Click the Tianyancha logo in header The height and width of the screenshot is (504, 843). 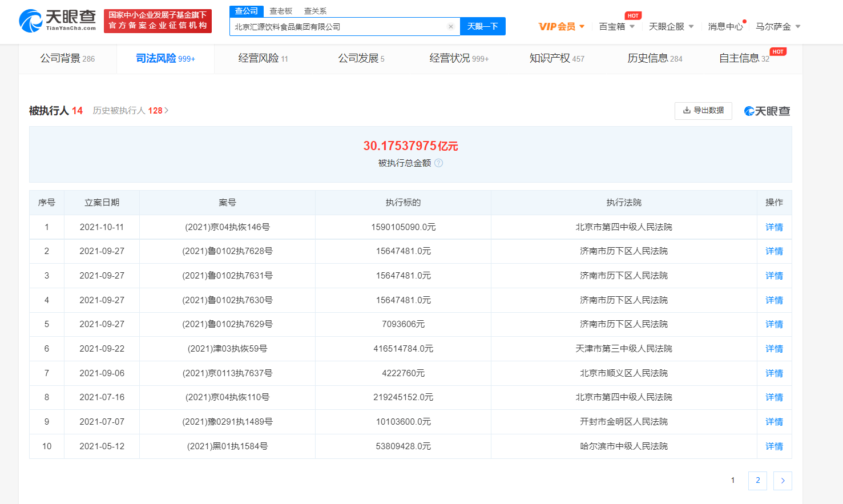[x=57, y=21]
